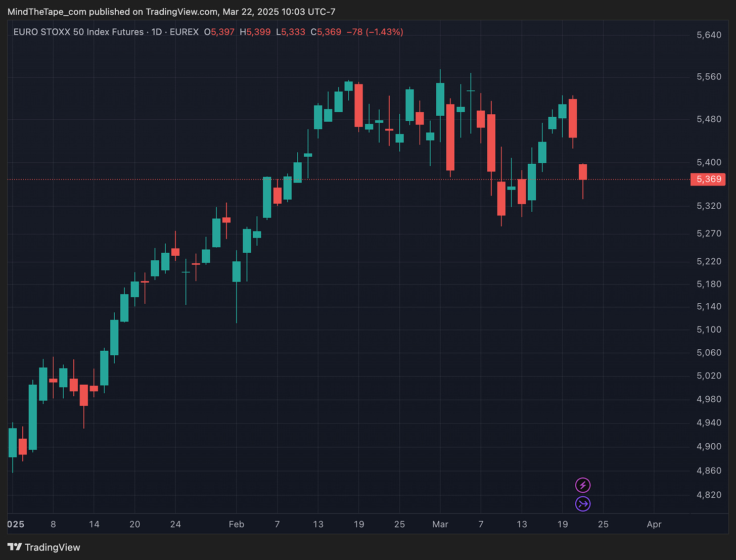Click the red 5,369 current price label
Image resolution: width=736 pixels, height=560 pixels.
click(708, 179)
